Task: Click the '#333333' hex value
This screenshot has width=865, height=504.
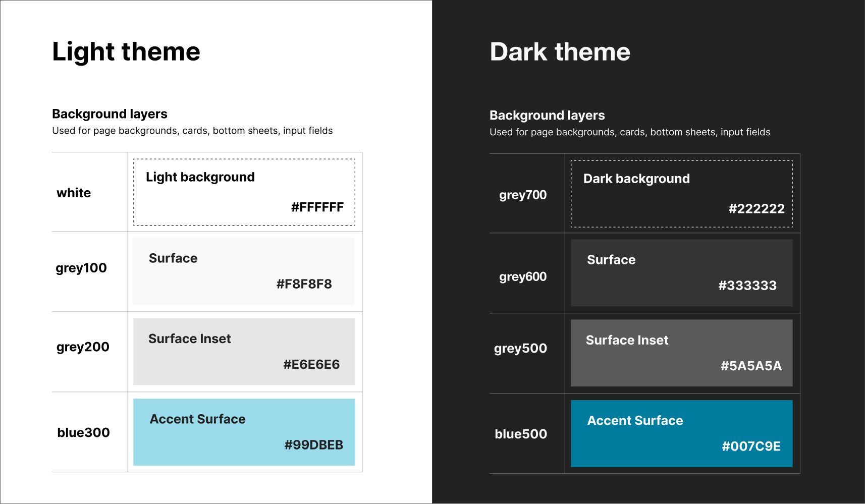Action: tap(747, 286)
